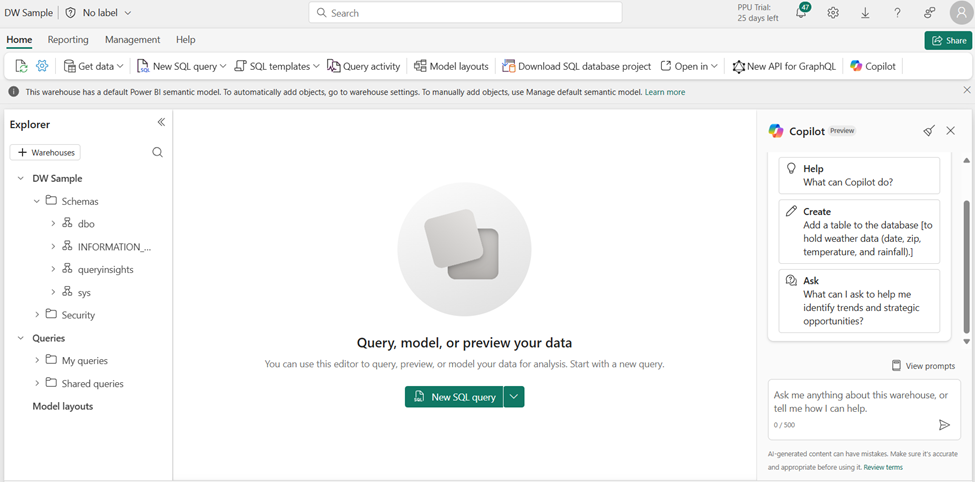The width and height of the screenshot is (975, 482).
Task: Click Download SQL database project
Action: 576,66
